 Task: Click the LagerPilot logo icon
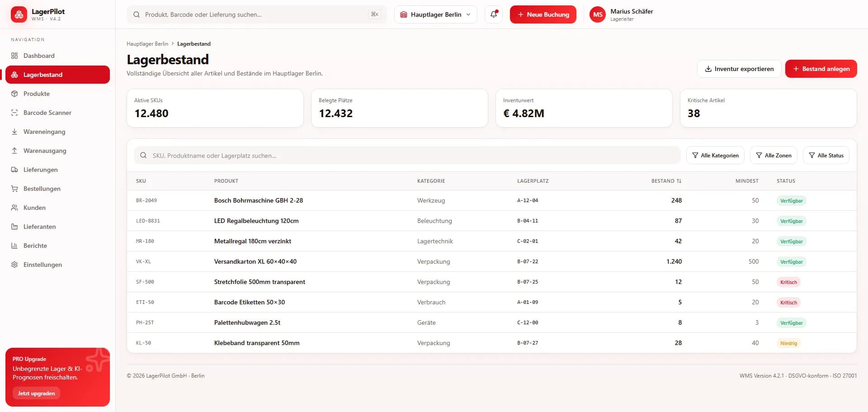19,14
